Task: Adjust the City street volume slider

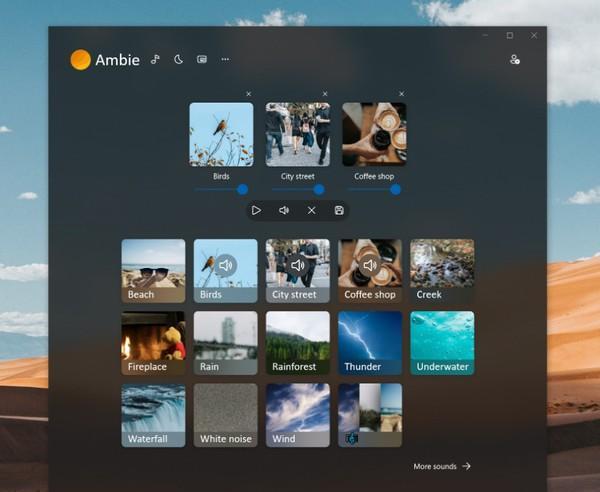Action: coord(298,189)
